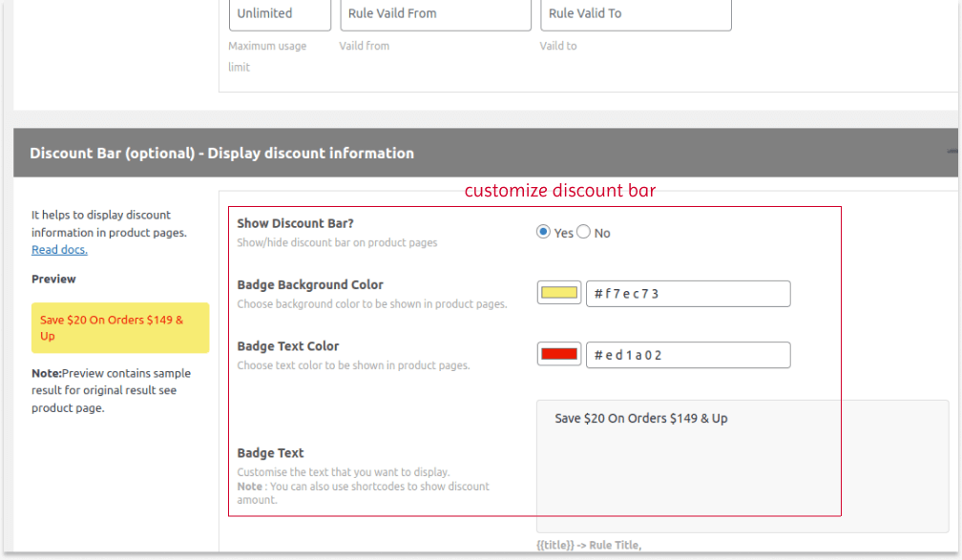This screenshot has width=962, height=560.
Task: Click the Show Discount Bar? label
Action: [294, 223]
